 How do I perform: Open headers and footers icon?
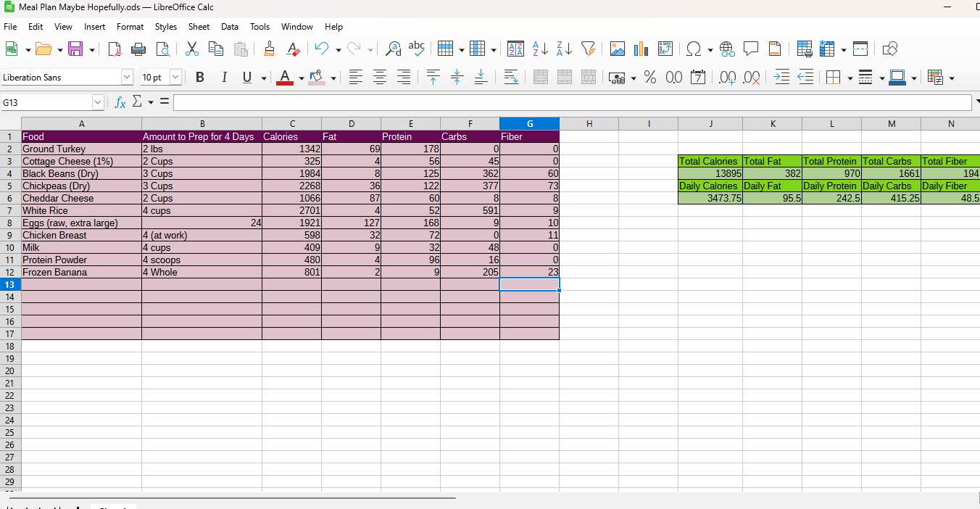point(775,49)
